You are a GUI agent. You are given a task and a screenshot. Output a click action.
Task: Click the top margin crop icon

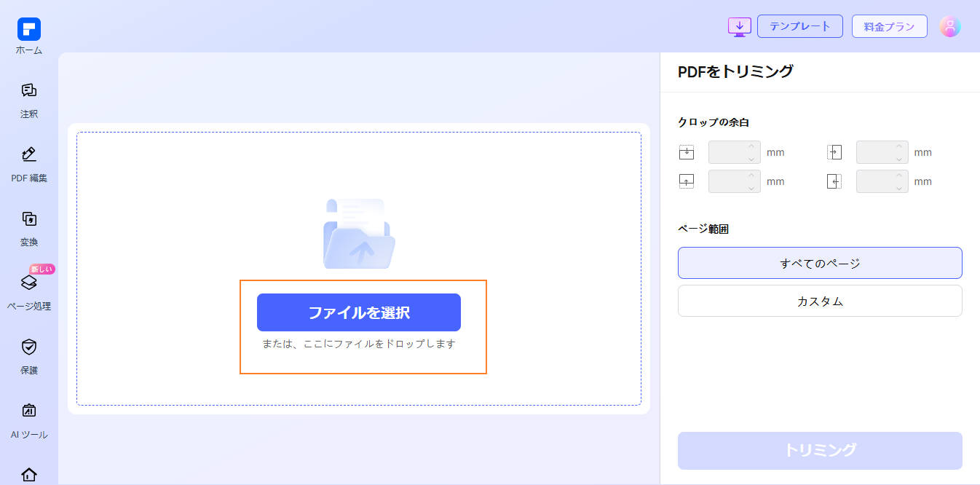tap(687, 153)
